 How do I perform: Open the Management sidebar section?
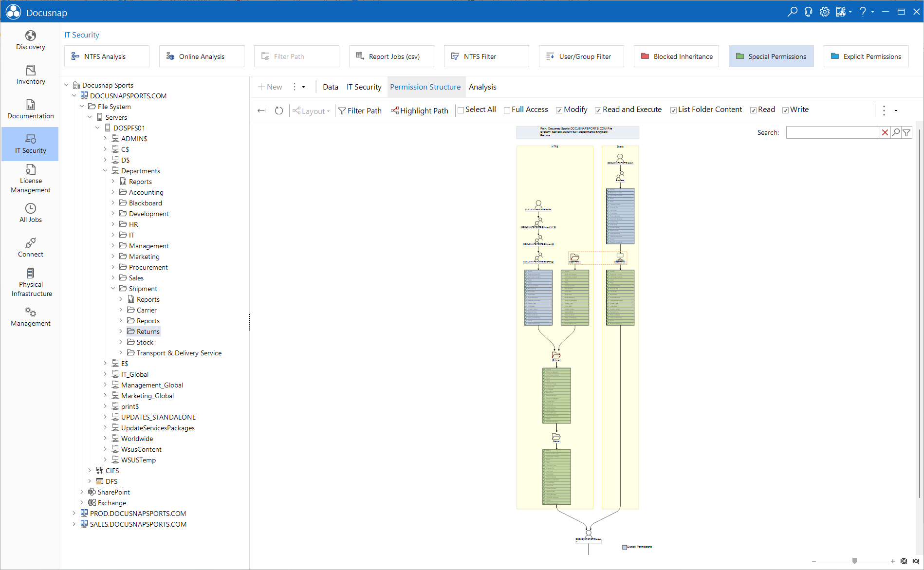point(30,317)
